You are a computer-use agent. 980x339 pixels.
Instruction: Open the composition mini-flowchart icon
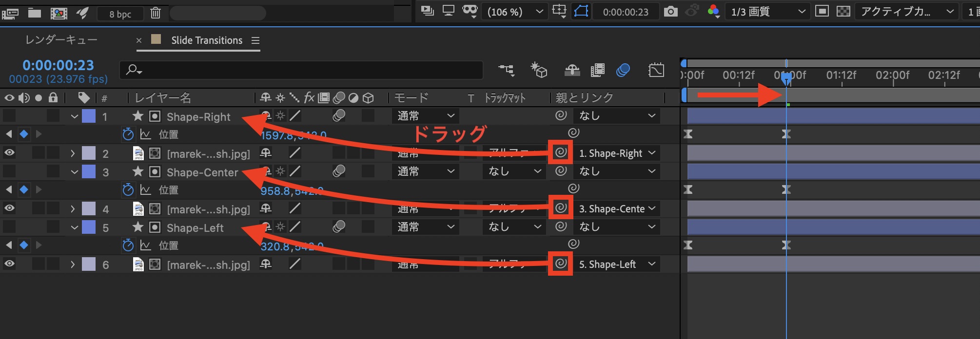506,70
